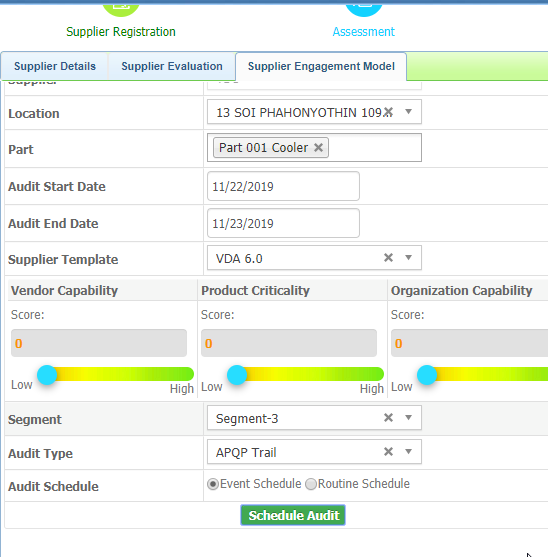Click the Vendor Capability score box

(x=99, y=343)
